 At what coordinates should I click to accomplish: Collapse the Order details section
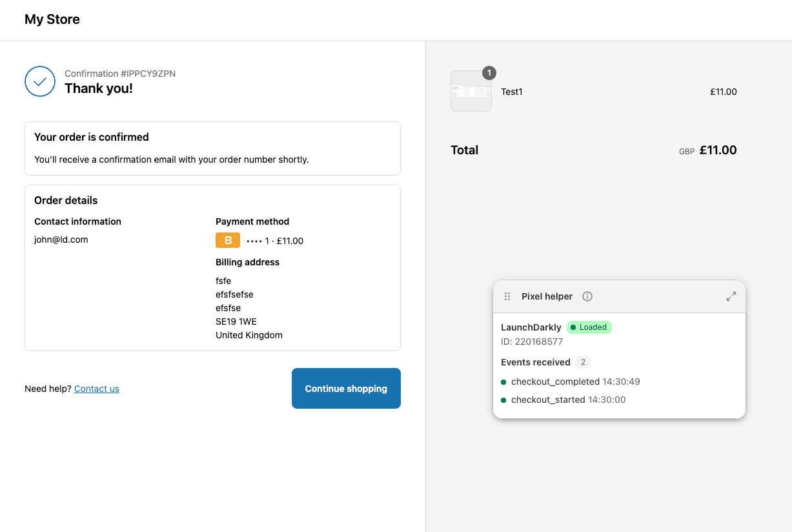65,200
